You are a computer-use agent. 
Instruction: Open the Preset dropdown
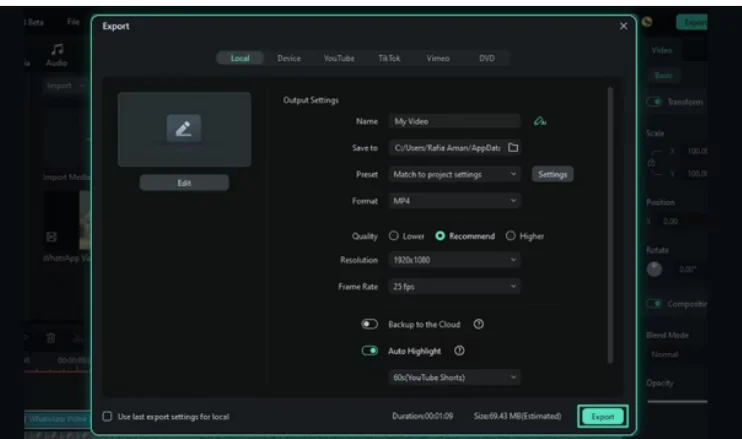click(455, 174)
